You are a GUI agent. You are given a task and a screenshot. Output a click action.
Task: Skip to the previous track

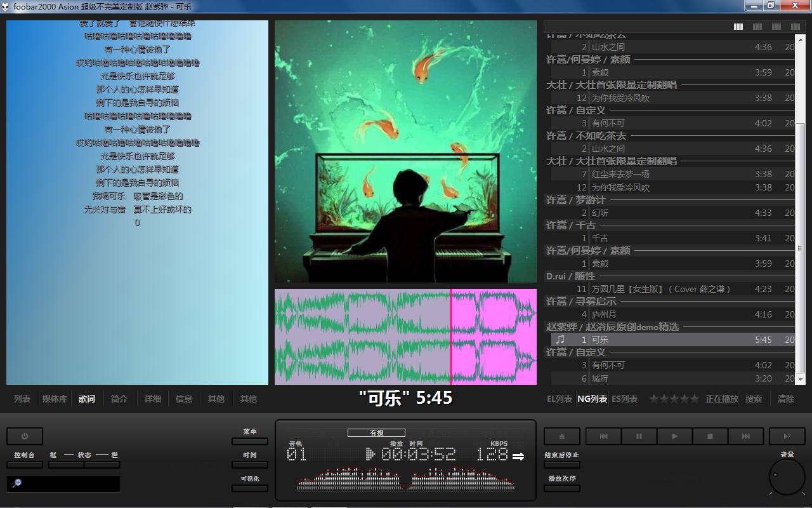tap(604, 436)
